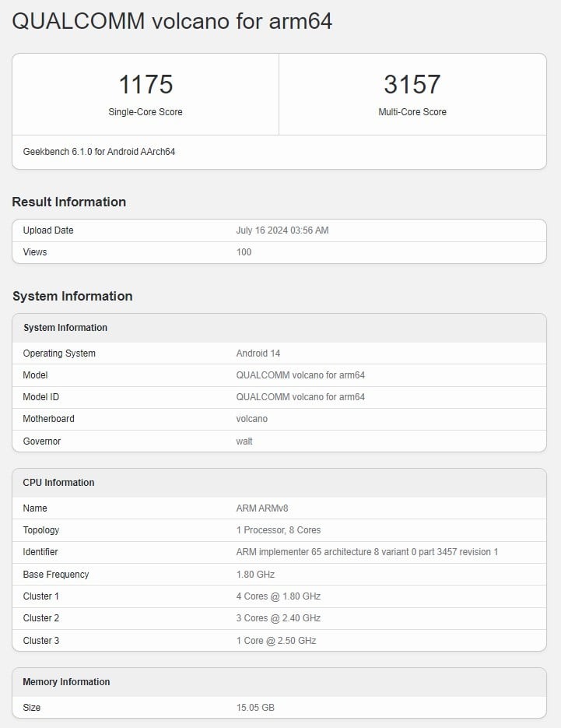Click the Governor value walt
Viewport: 561px width, 728px height.
pos(244,441)
